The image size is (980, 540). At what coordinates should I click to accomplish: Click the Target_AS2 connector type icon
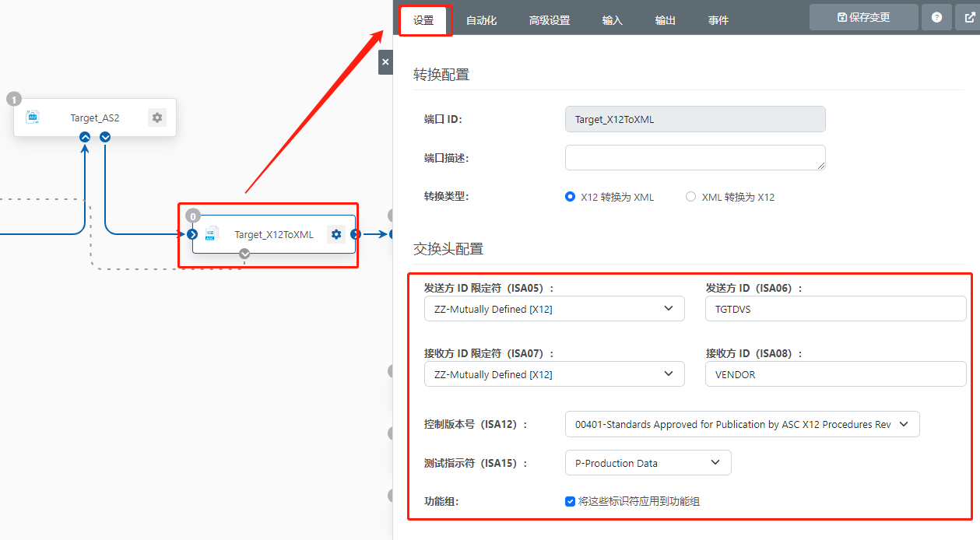33,117
